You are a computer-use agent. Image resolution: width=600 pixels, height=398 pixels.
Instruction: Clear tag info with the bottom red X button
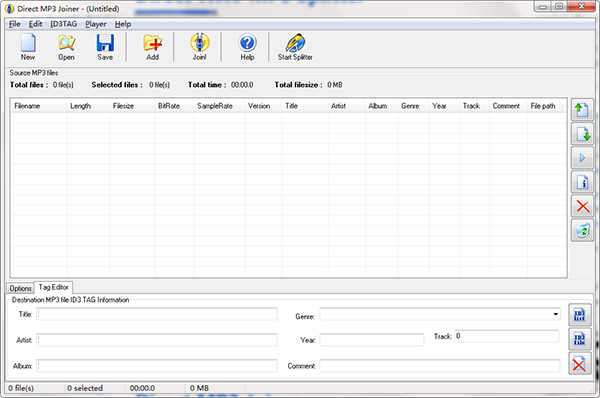(x=579, y=364)
